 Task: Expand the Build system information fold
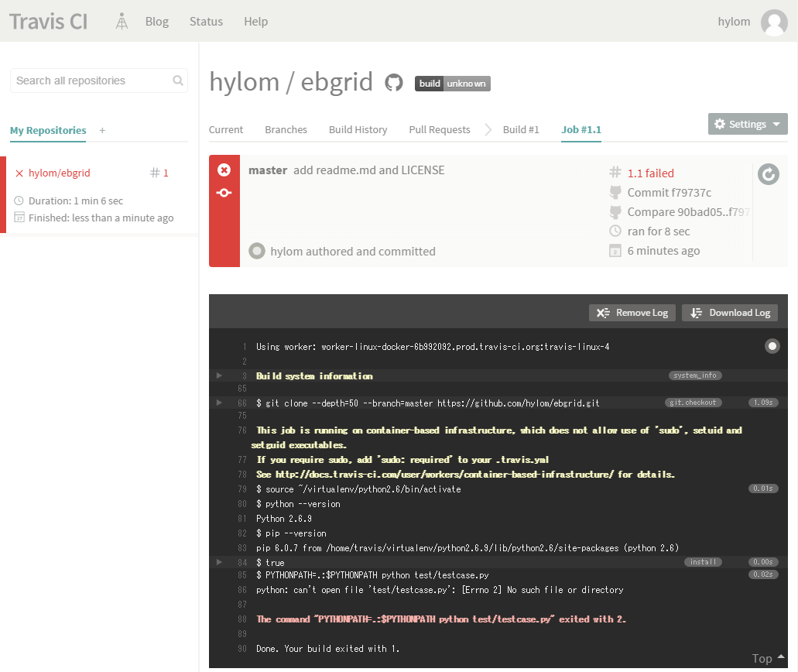219,375
